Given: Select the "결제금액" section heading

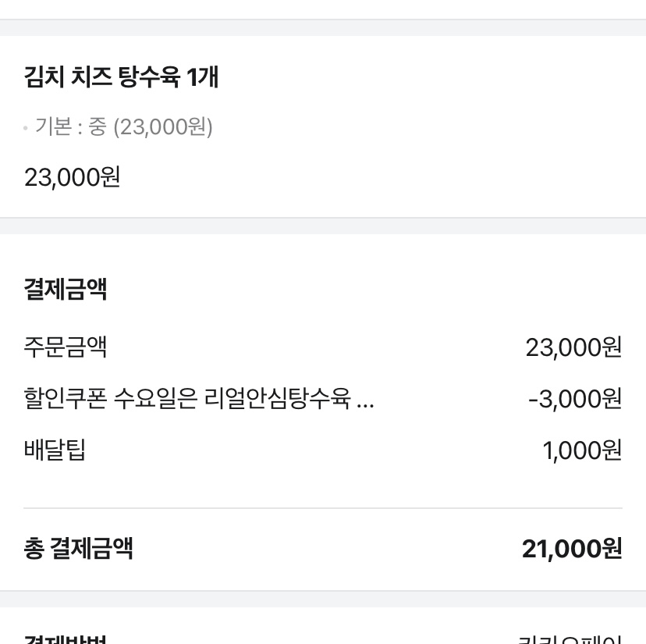Looking at the screenshot, I should point(66,289).
